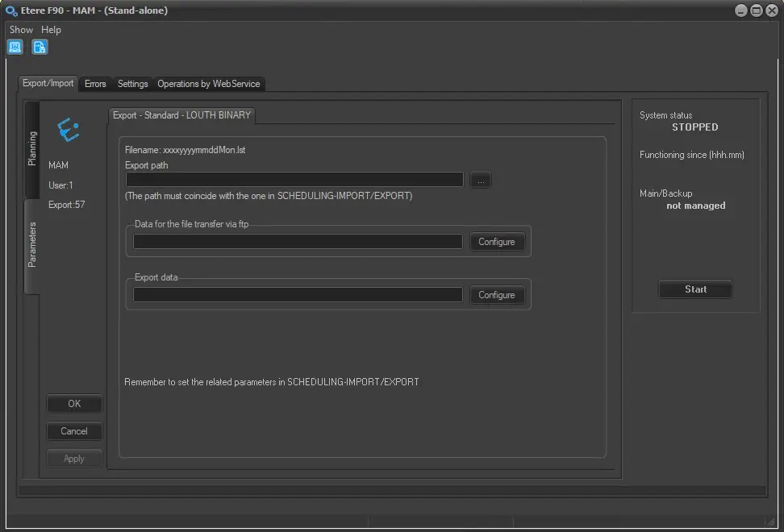Open the Settings tab
This screenshot has height=532, width=784.
tap(132, 84)
